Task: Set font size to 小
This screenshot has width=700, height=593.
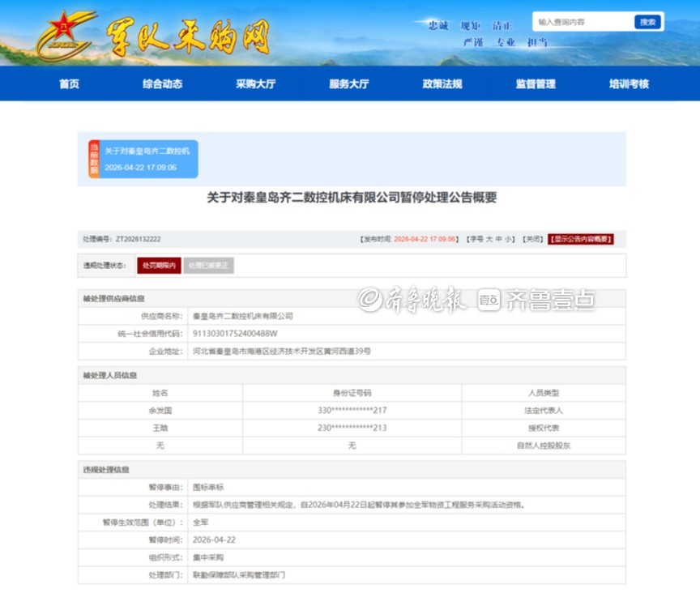Action: (x=509, y=240)
